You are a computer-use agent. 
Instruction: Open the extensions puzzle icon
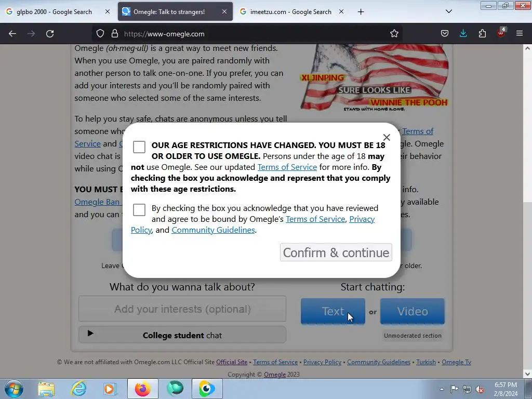482,34
